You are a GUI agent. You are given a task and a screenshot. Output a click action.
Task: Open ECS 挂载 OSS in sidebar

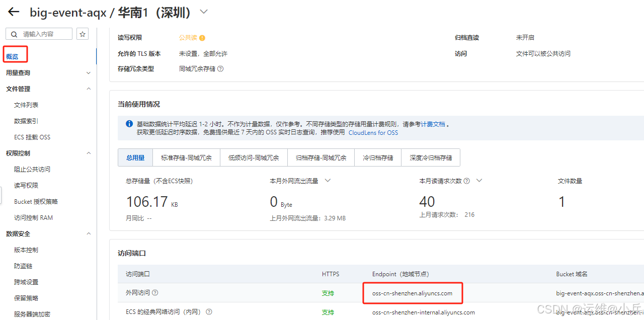pyautogui.click(x=32, y=137)
